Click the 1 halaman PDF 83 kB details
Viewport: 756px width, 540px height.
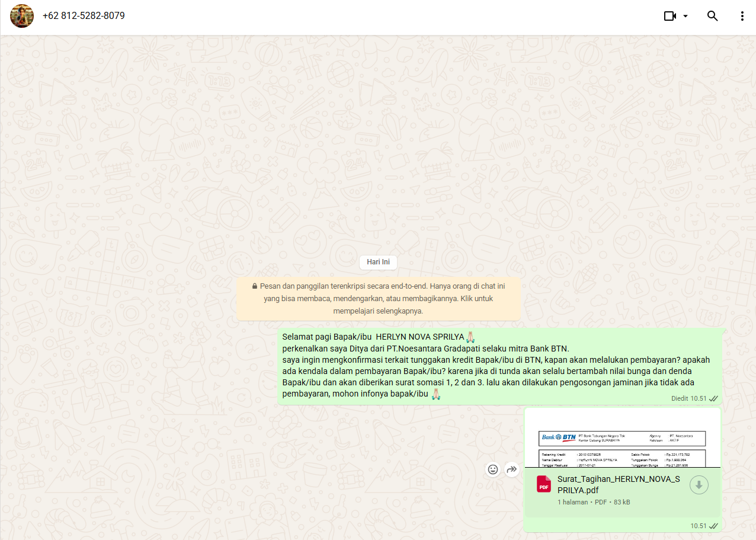point(594,502)
